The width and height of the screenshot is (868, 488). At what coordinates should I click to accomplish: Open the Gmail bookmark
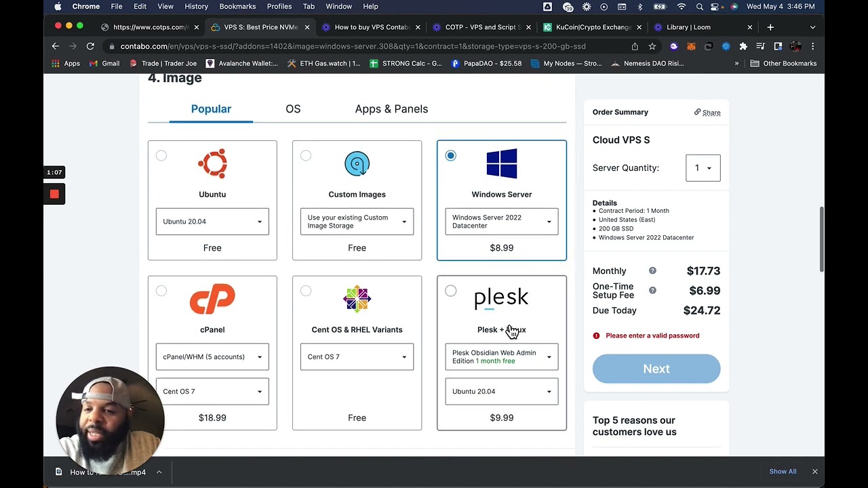pos(104,63)
